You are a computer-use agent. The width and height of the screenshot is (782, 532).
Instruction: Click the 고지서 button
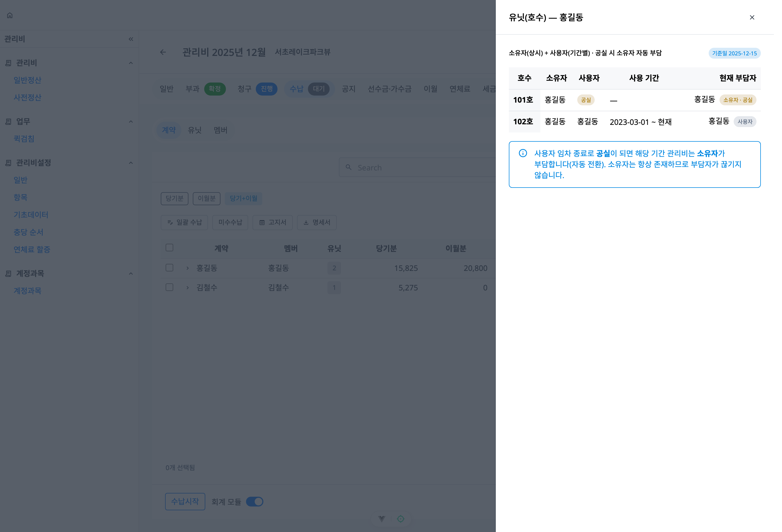click(x=273, y=223)
